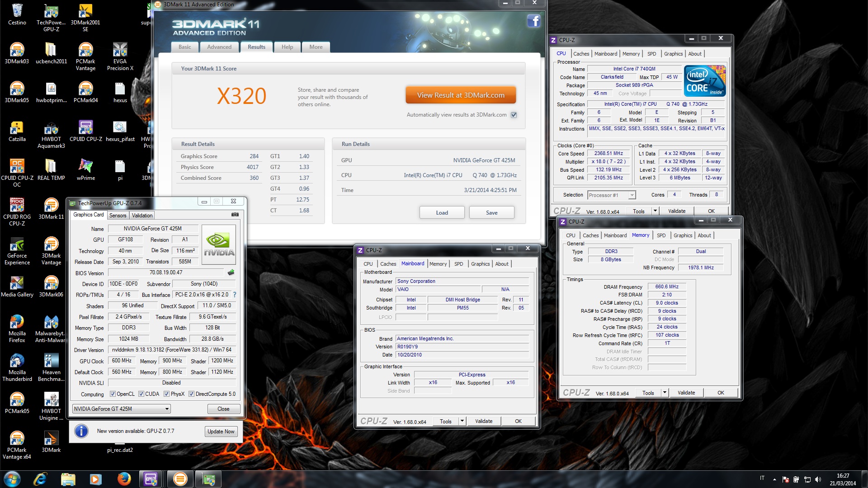The height and width of the screenshot is (488, 868).
Task: Click Update Now for GPU-Z 0.7.7
Action: [x=221, y=432]
